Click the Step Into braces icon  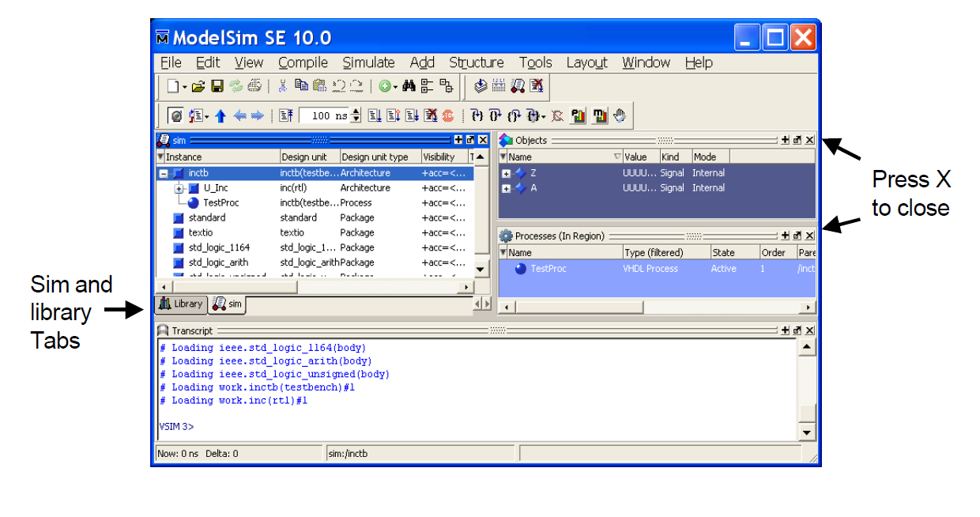(x=477, y=115)
